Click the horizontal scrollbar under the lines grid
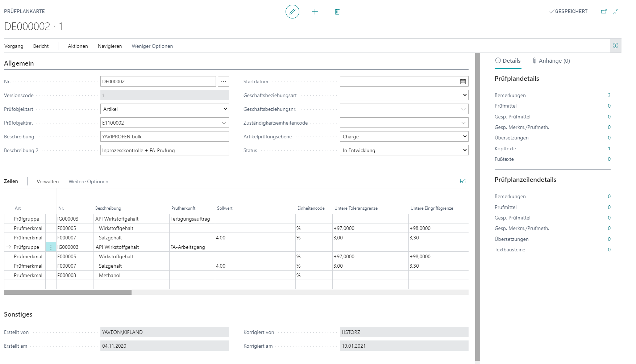The height and width of the screenshot is (364, 636). tap(68, 292)
